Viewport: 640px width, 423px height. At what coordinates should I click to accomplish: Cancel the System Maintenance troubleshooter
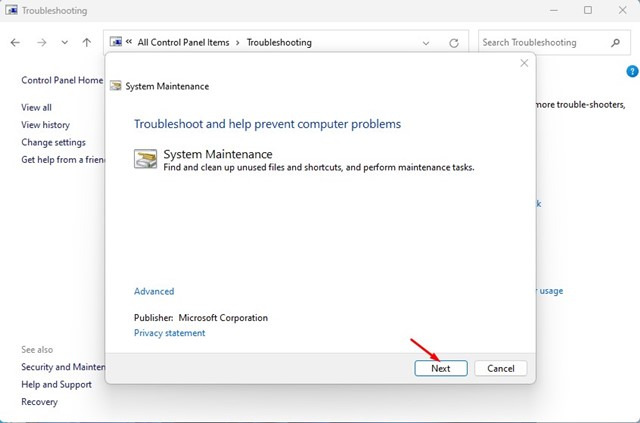click(500, 368)
